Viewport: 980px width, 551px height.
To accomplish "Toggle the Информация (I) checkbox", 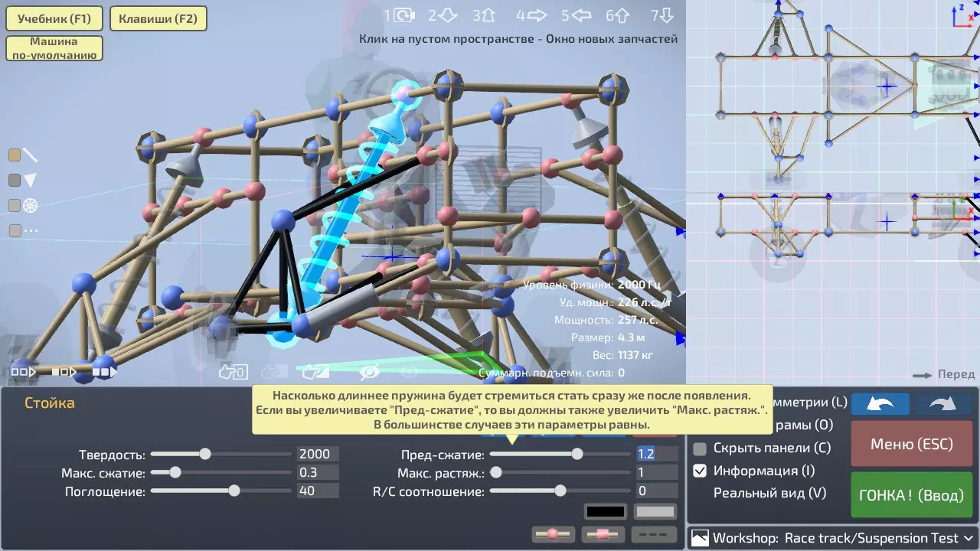I will [700, 471].
